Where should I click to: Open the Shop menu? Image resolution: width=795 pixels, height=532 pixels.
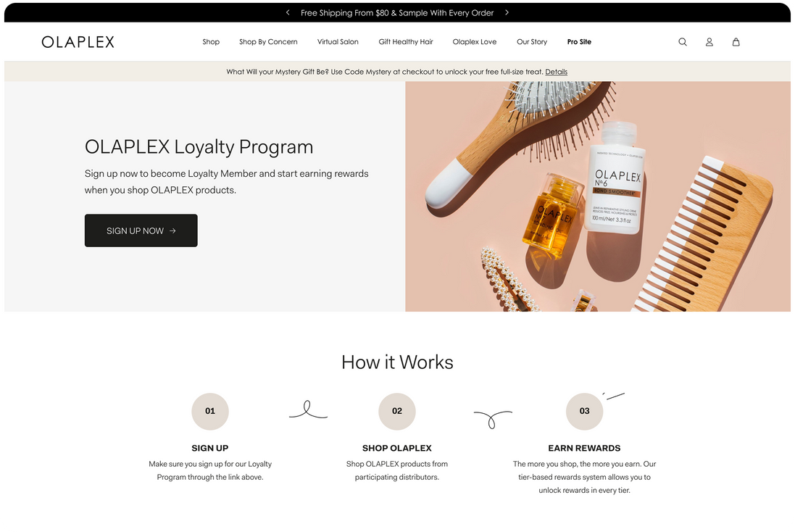(211, 42)
